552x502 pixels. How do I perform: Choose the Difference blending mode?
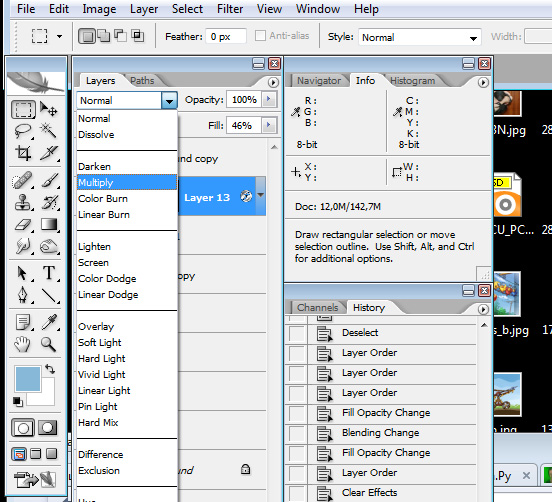tap(127, 455)
